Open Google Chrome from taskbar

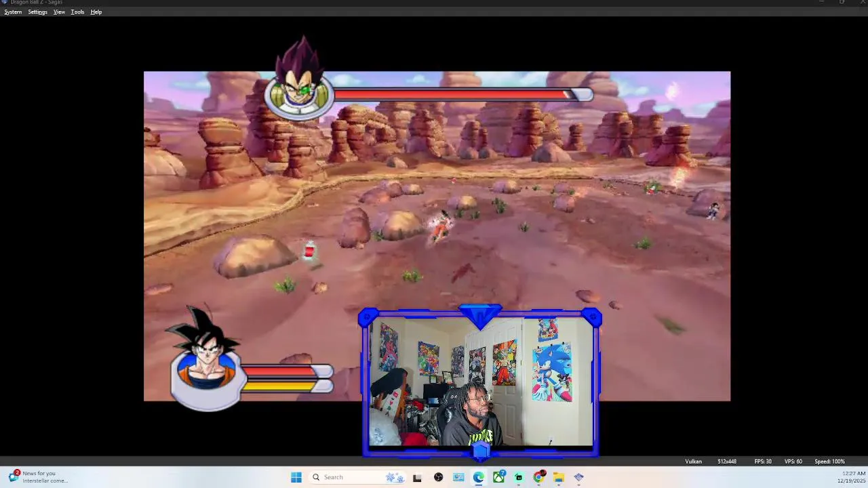pos(538,477)
